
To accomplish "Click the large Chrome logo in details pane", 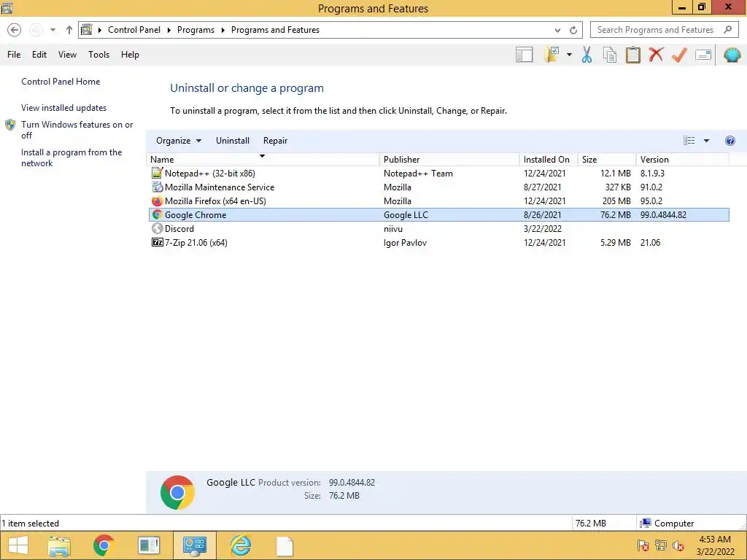I will pos(177,492).
